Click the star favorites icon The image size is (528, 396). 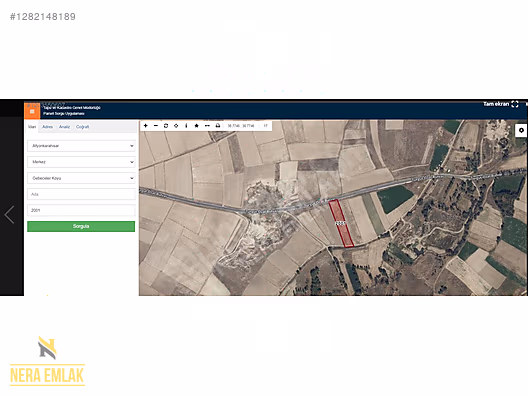point(197,126)
